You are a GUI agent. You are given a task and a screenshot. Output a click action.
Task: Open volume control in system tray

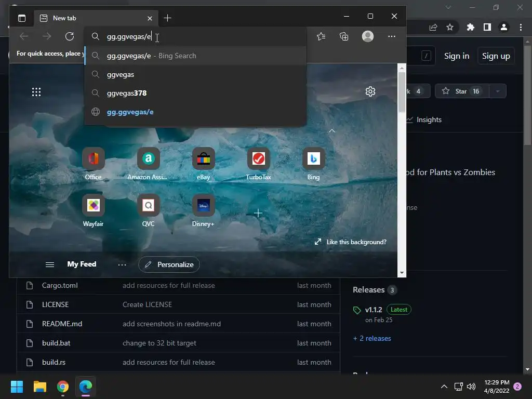pyautogui.click(x=471, y=387)
